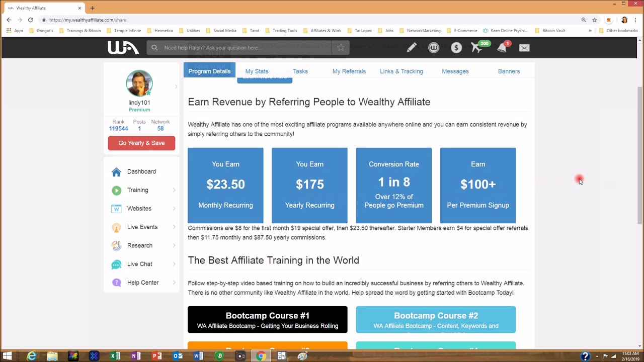Viewport: 644px width, 362px height.
Task: Click the Windows Start button
Action: click(x=8, y=356)
